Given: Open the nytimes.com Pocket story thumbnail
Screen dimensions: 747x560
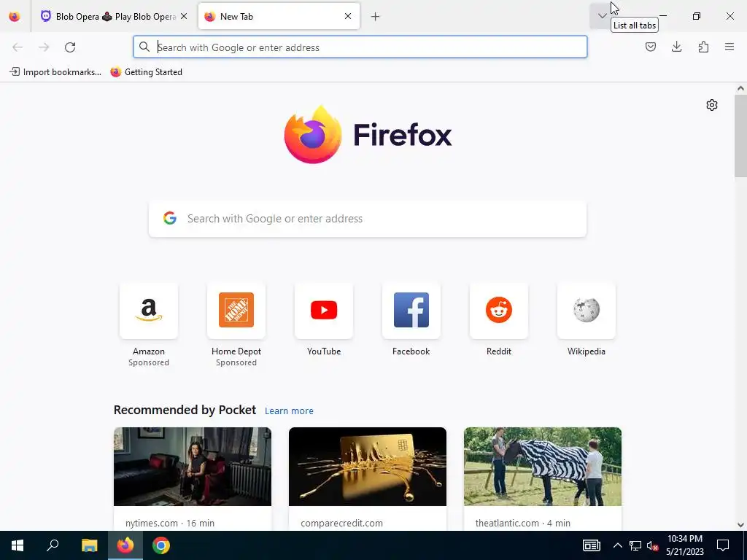Looking at the screenshot, I should (x=193, y=467).
